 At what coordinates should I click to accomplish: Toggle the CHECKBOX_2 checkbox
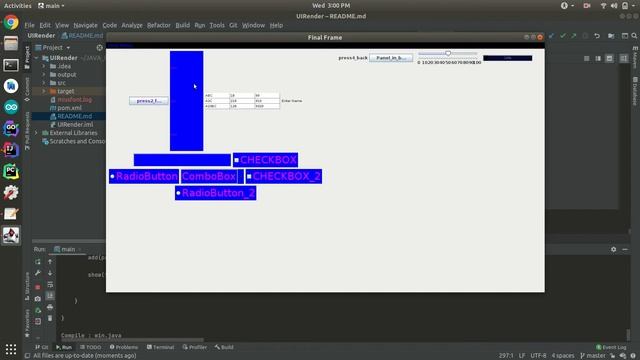249,176
